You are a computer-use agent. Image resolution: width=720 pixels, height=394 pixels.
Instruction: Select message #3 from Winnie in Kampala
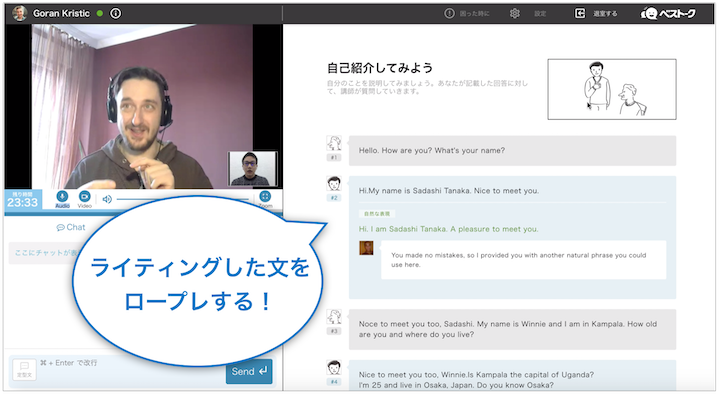[x=512, y=329]
